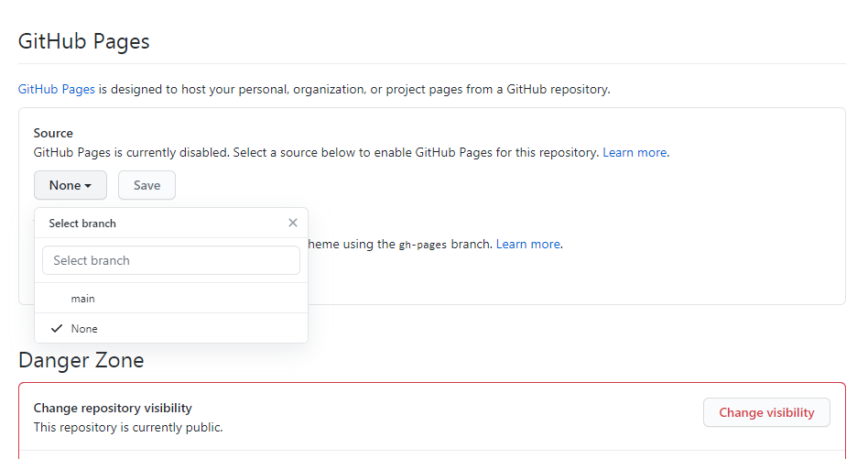Click the GitHub Pages section heading
The image size is (868, 459).
pos(84,41)
